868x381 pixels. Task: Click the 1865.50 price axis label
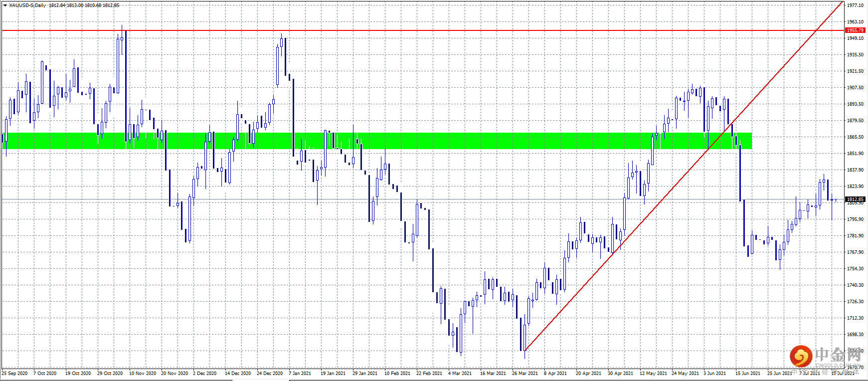coord(855,137)
